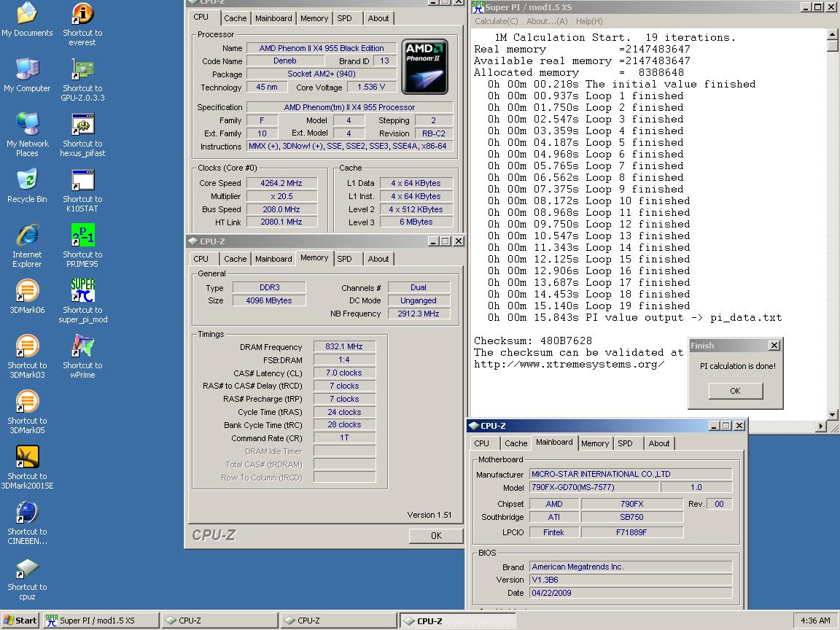
Task: Open the About...(A) menu in Super PI
Action: (547, 21)
